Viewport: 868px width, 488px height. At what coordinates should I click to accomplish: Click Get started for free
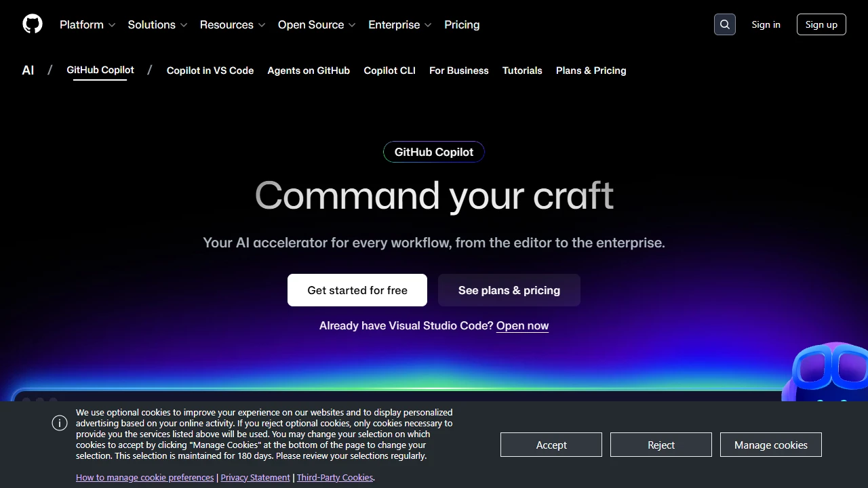(357, 290)
